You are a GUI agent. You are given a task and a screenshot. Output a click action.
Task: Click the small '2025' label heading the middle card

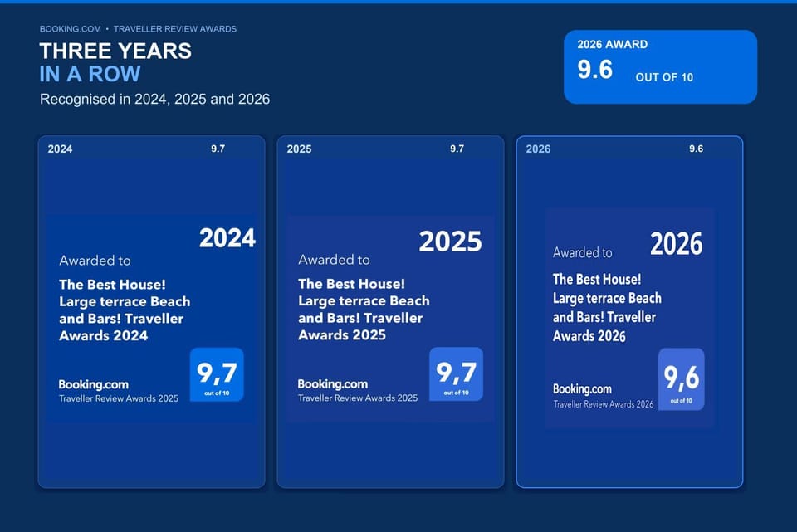pyautogui.click(x=300, y=149)
